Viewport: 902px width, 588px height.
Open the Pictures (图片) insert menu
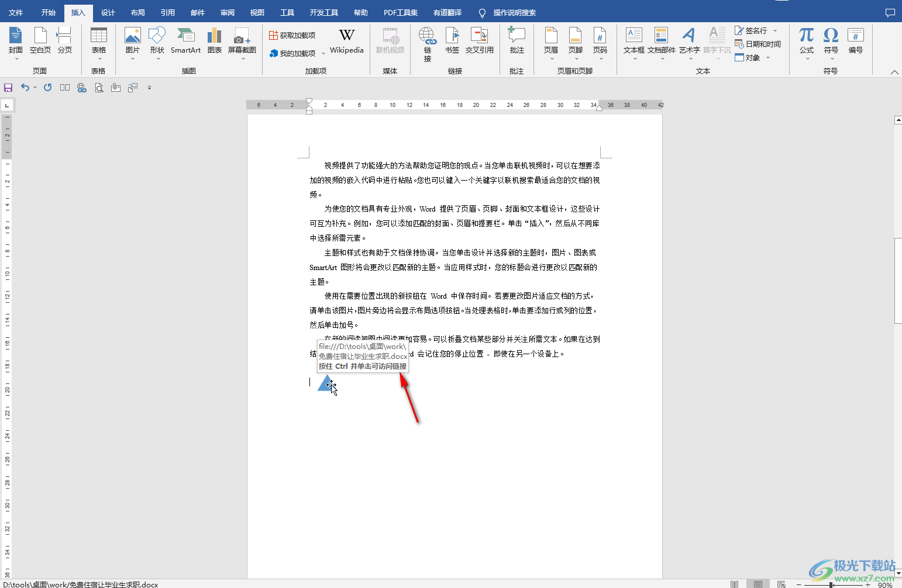point(133,42)
